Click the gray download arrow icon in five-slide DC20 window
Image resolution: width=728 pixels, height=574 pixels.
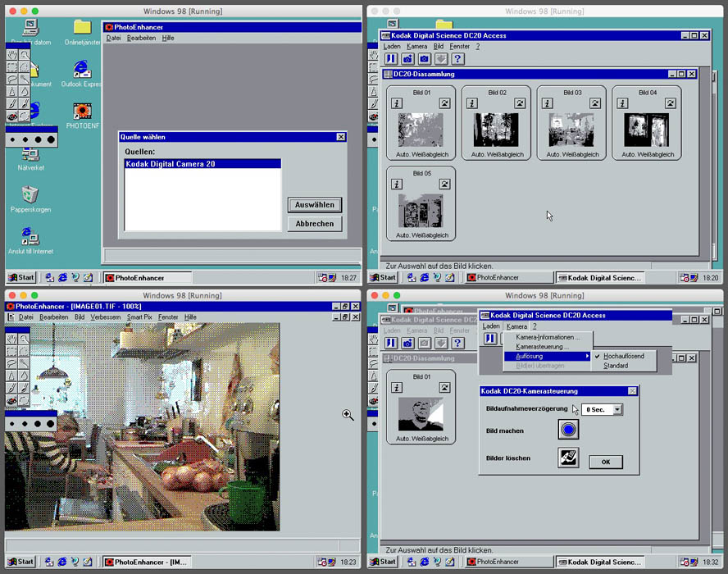pyautogui.click(x=441, y=59)
